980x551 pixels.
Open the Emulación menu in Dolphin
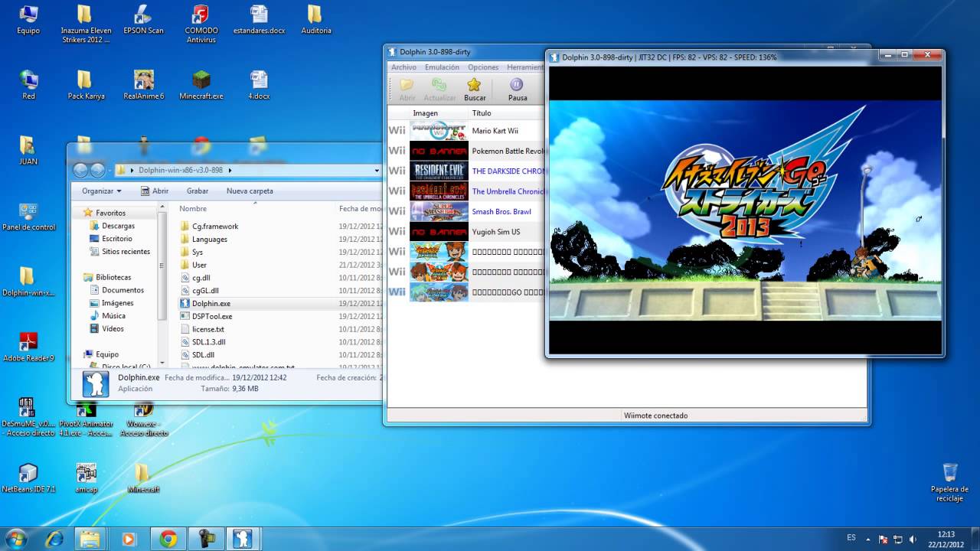(442, 67)
